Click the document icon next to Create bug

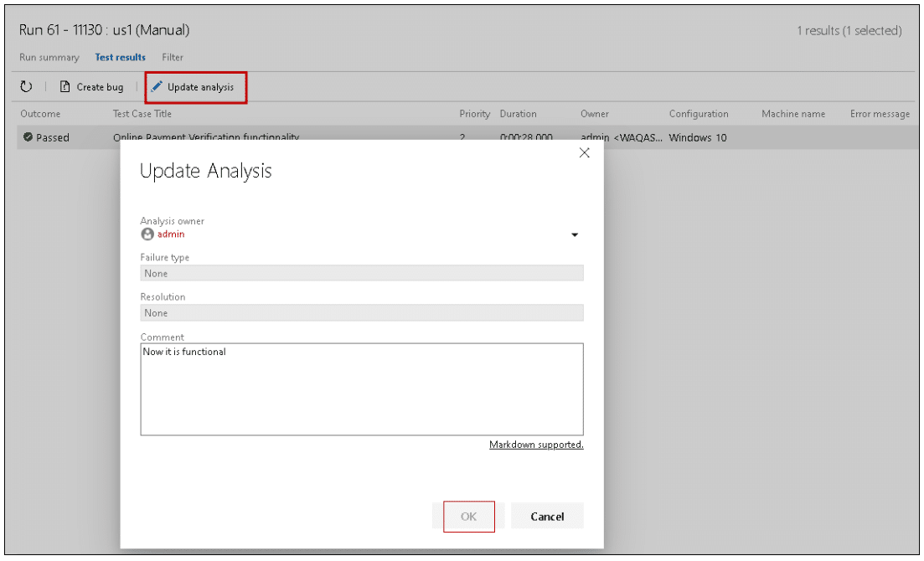tap(64, 86)
